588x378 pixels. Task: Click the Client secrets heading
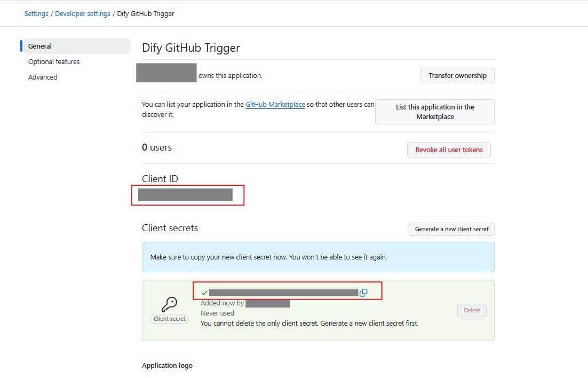[x=170, y=228]
